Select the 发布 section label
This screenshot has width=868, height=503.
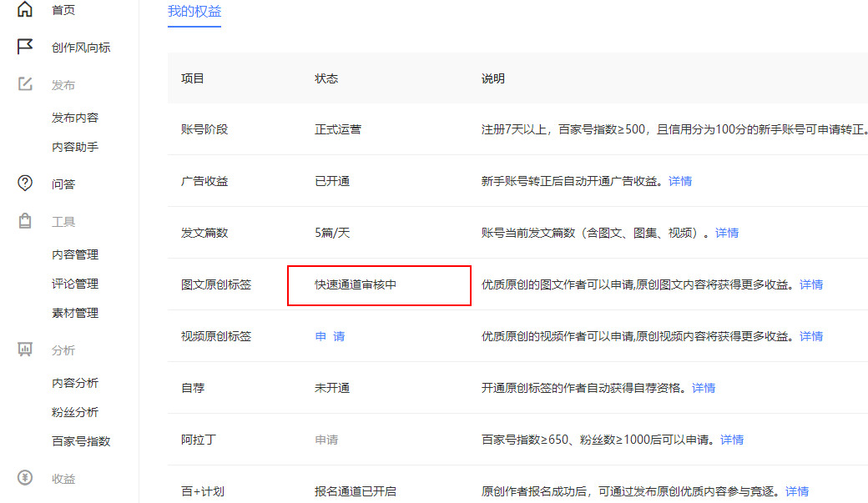coord(63,85)
